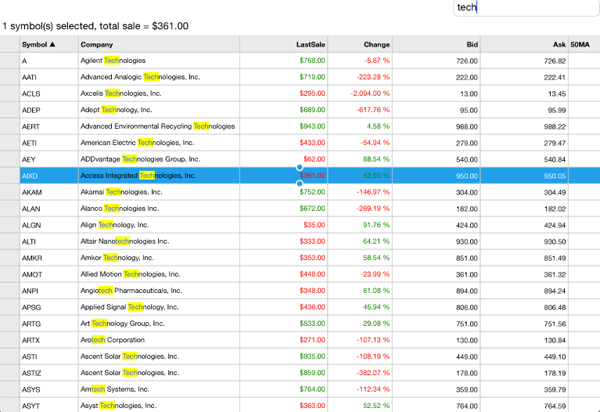The width and height of the screenshot is (600, 412).
Task: Select the AEY symbol cell
Action: tap(49, 160)
